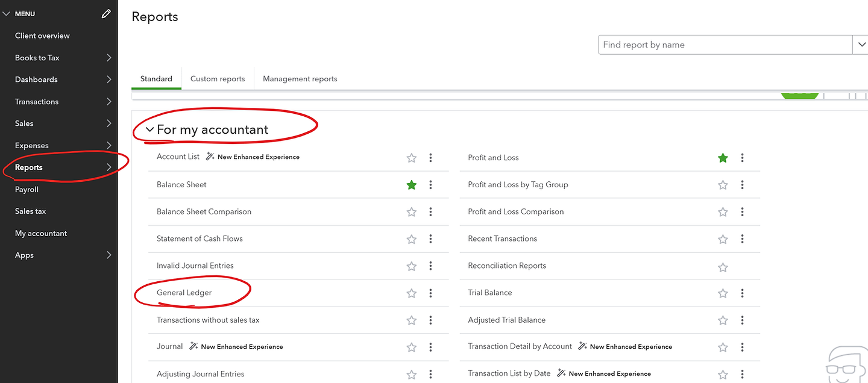Expand the Sales submenu
This screenshot has height=383, width=868.
point(109,123)
